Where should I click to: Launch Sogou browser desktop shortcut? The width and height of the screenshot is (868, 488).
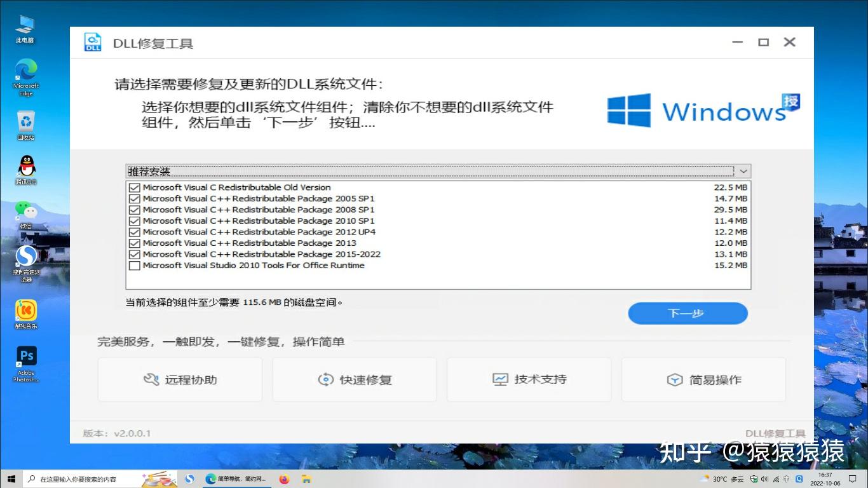(25, 264)
